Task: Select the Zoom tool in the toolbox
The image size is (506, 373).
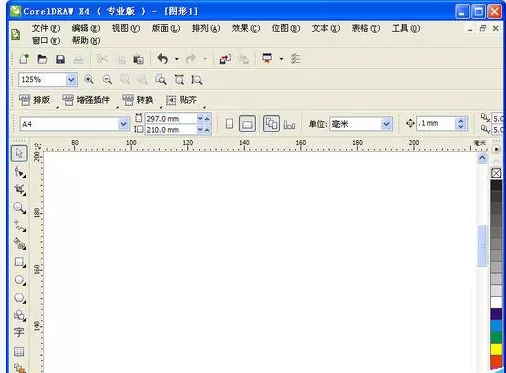Action: click(x=20, y=208)
